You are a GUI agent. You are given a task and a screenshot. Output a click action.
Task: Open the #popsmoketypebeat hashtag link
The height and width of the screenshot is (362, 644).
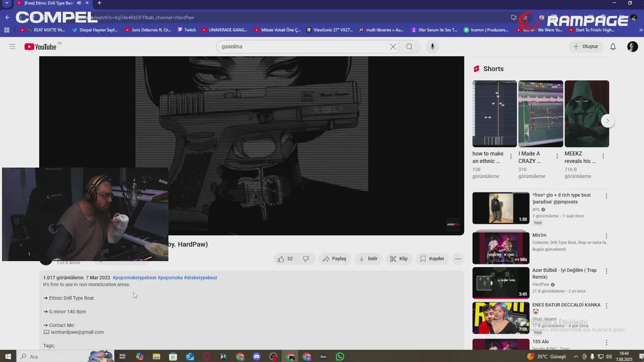click(134, 278)
